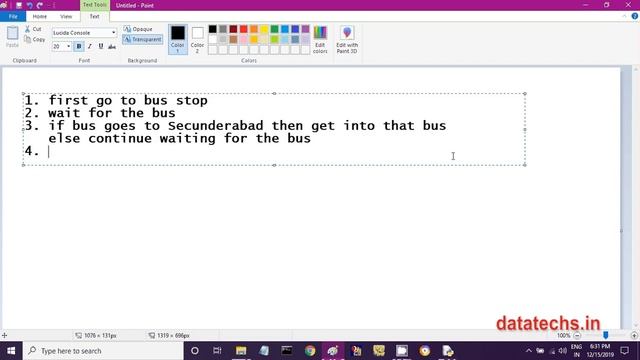Pick the black color swatch
The height and width of the screenshot is (360, 640).
[x=213, y=29]
